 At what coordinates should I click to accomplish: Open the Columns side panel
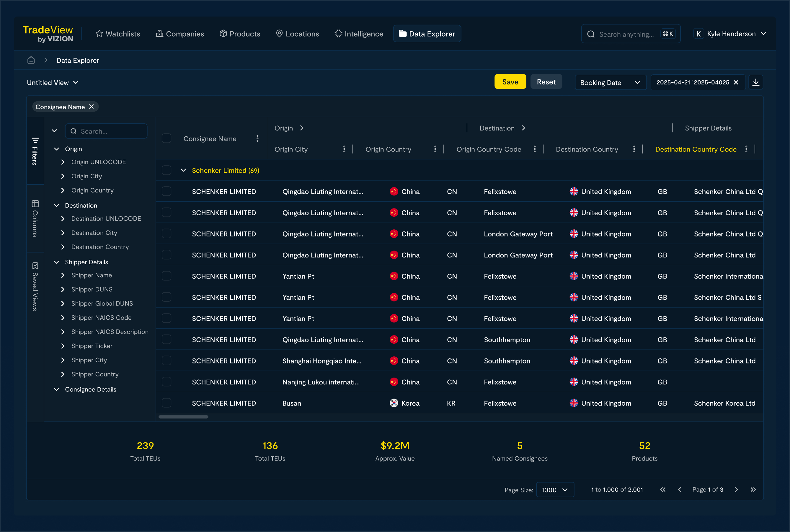pos(35,218)
